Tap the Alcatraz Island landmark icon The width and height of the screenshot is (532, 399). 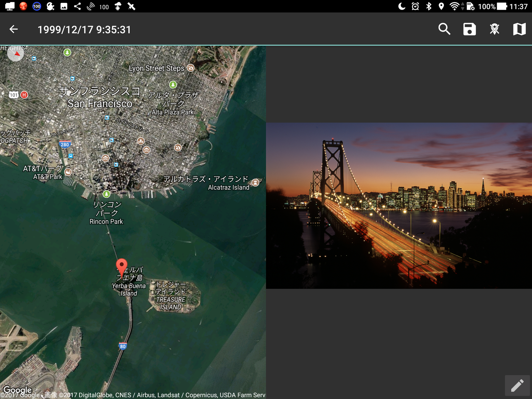(255, 182)
